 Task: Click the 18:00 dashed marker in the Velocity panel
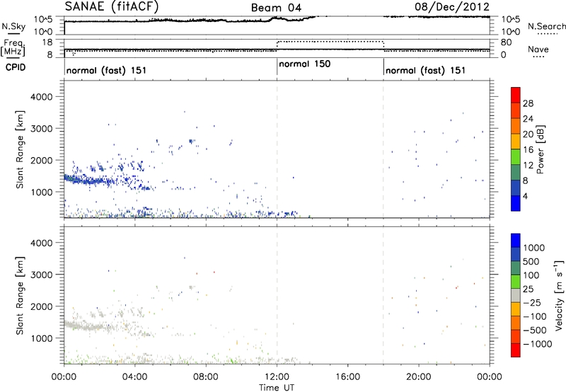(383, 295)
